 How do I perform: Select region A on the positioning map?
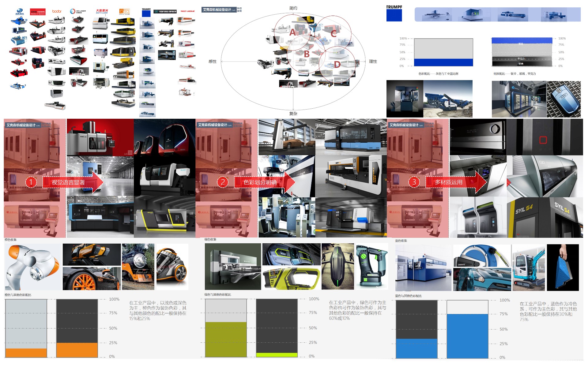[x=293, y=33]
